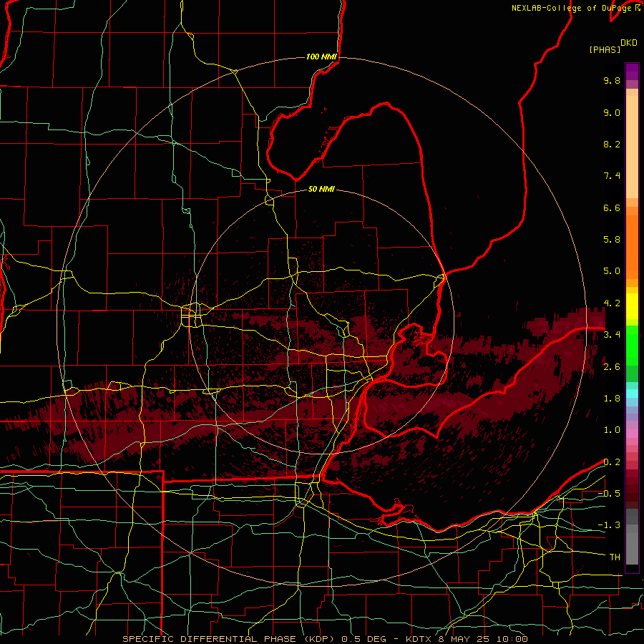This screenshot has width=644, height=644.
Task: Select the TH threshold label
Action: coord(615,557)
